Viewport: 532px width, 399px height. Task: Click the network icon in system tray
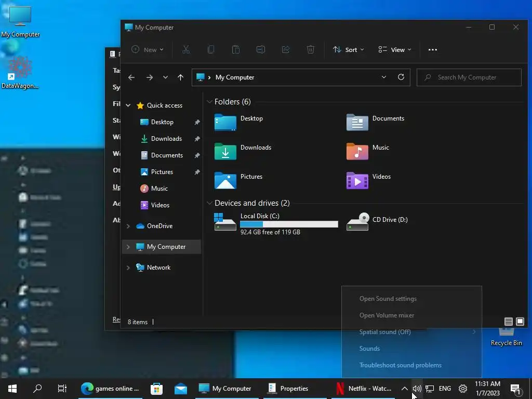point(430,389)
